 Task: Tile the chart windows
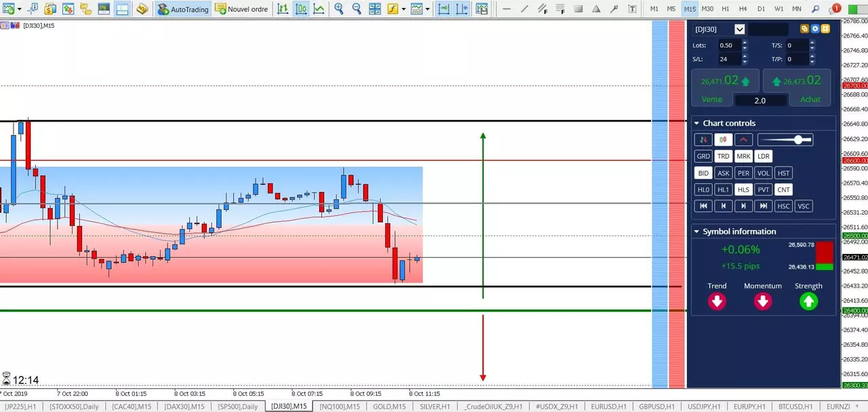(375, 10)
